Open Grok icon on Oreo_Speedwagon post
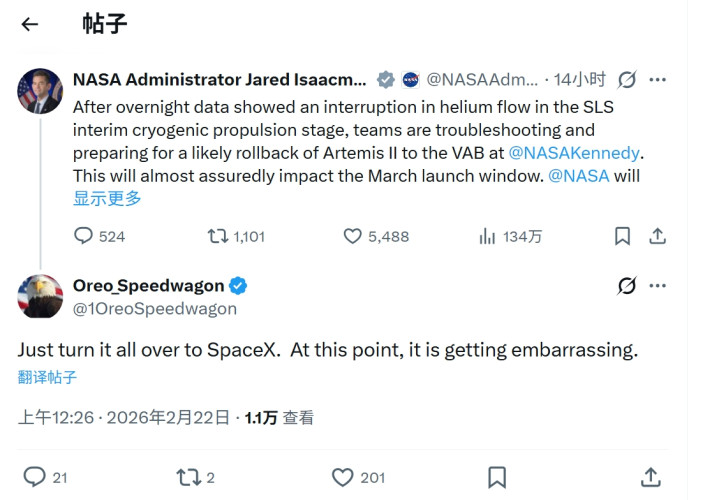The image size is (719, 500). coord(627,286)
